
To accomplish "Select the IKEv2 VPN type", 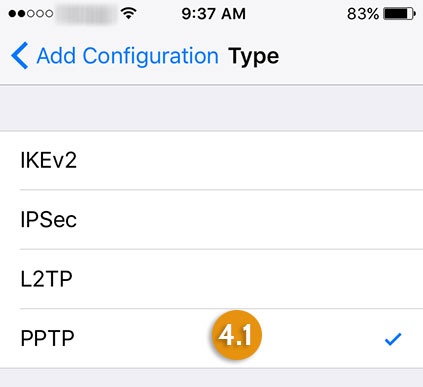I will (211, 160).
